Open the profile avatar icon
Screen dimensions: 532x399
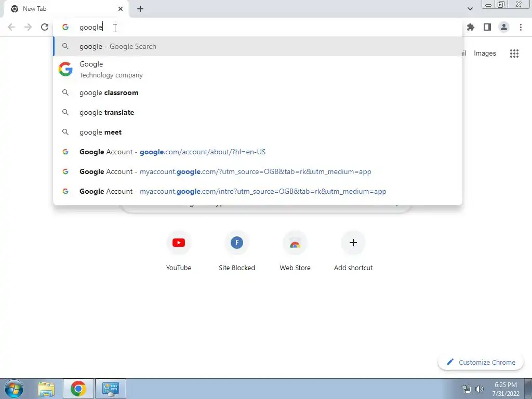[504, 27]
